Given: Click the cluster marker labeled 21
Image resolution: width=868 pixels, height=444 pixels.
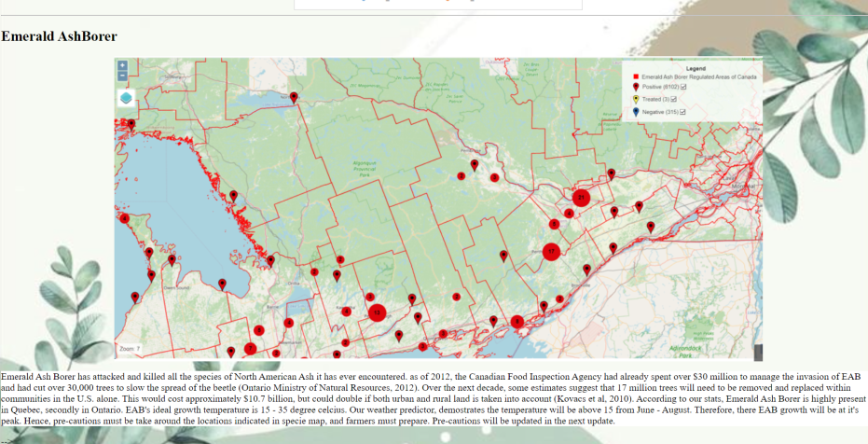Looking at the screenshot, I should 581,198.
